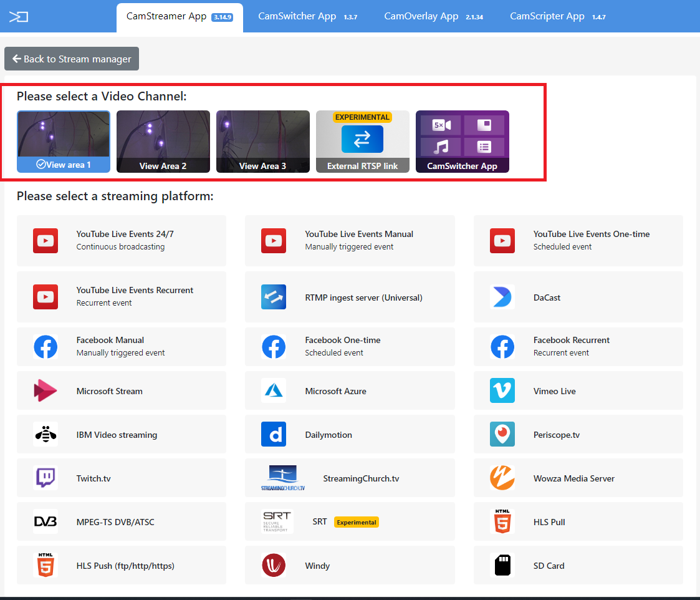Click the SRT logo icon

pyautogui.click(x=277, y=521)
